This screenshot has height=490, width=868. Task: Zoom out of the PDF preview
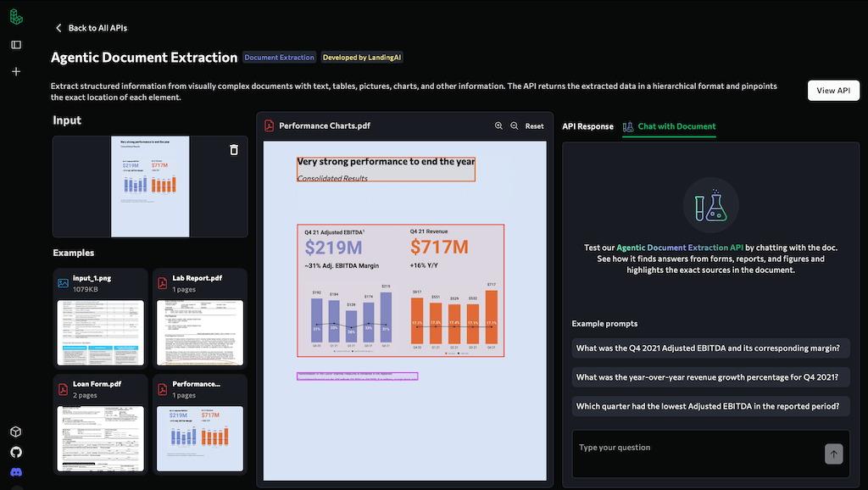[x=514, y=126]
